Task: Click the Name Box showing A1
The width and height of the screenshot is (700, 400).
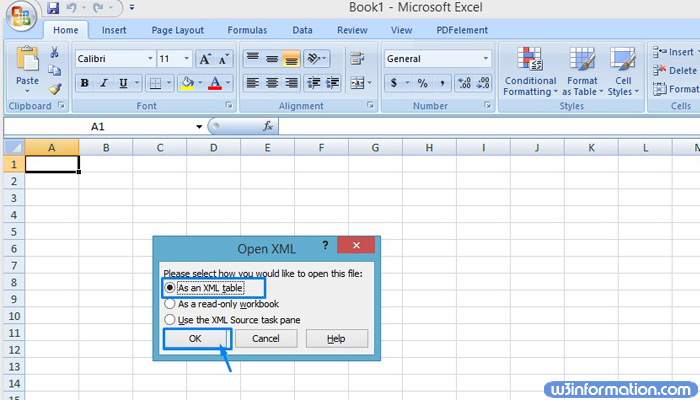Action: [104, 127]
